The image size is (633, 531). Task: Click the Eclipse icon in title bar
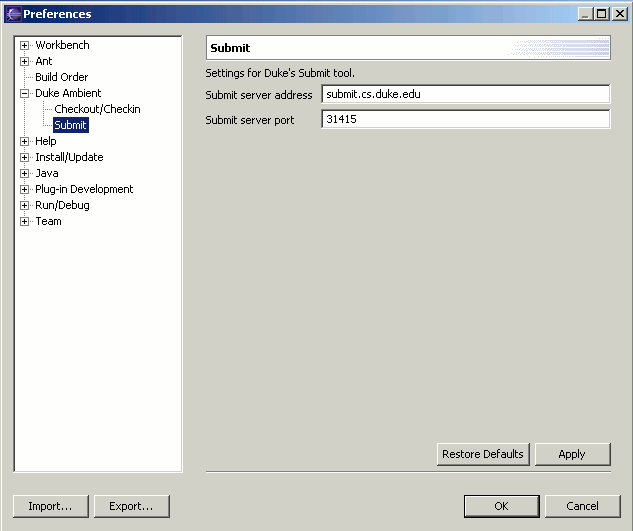(13, 14)
